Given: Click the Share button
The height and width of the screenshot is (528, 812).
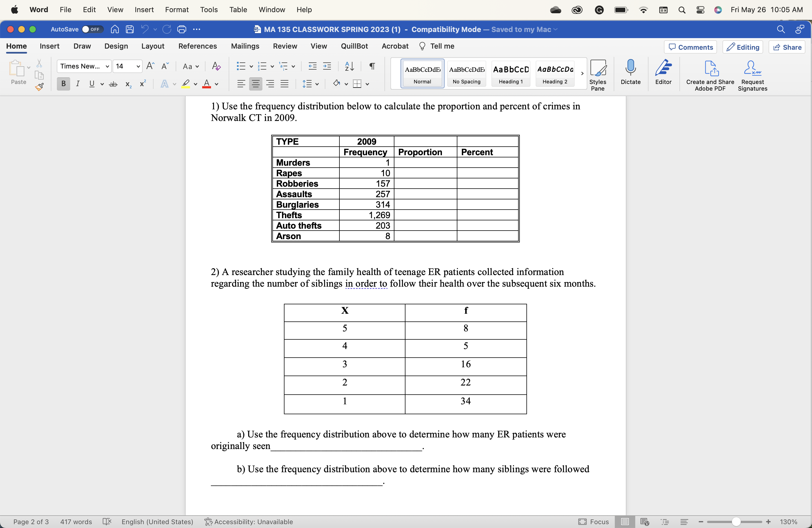Looking at the screenshot, I should (x=787, y=47).
